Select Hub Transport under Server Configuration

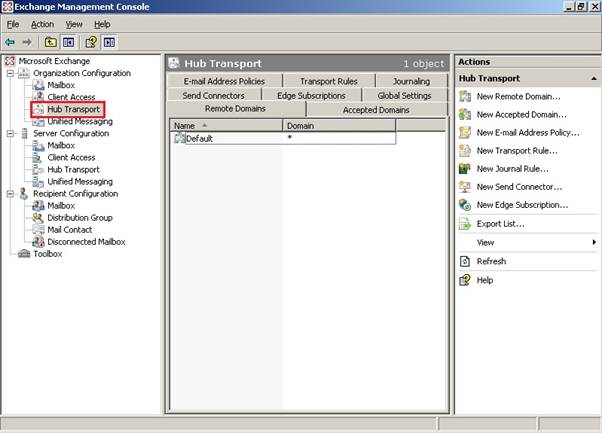click(x=73, y=169)
